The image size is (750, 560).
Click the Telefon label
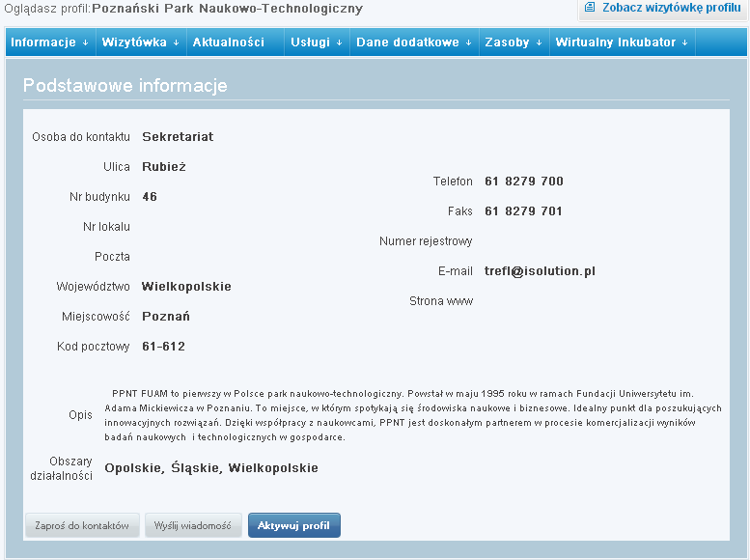pos(453,182)
